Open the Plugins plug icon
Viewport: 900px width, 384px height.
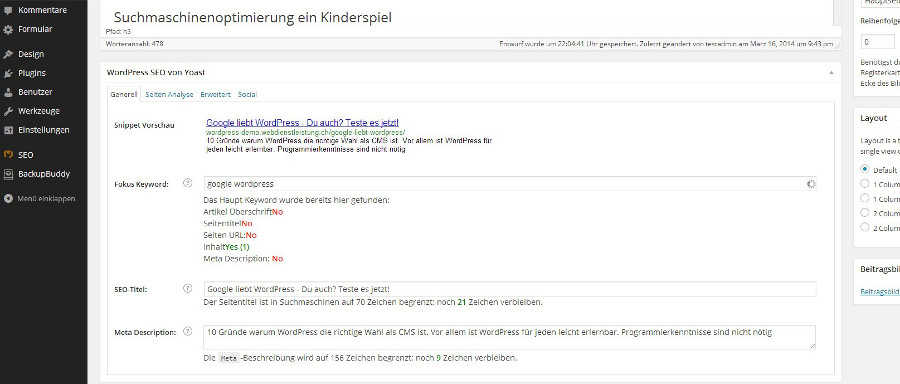click(8, 73)
